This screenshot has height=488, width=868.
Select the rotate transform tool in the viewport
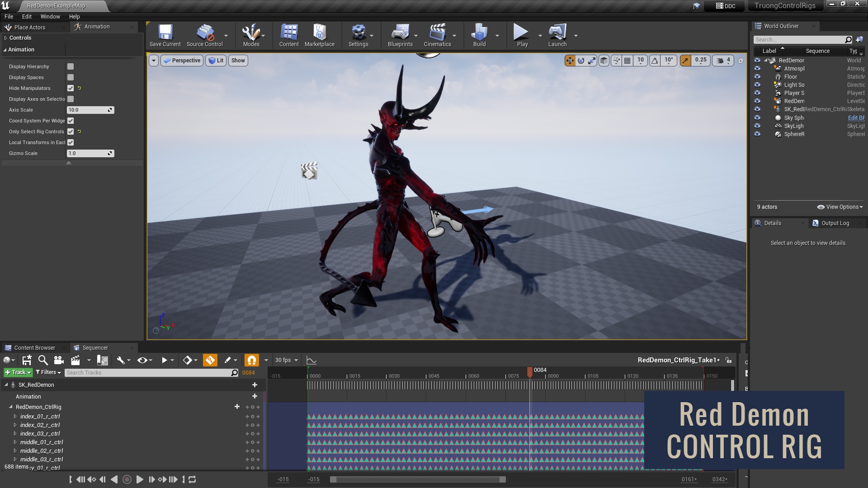point(580,60)
